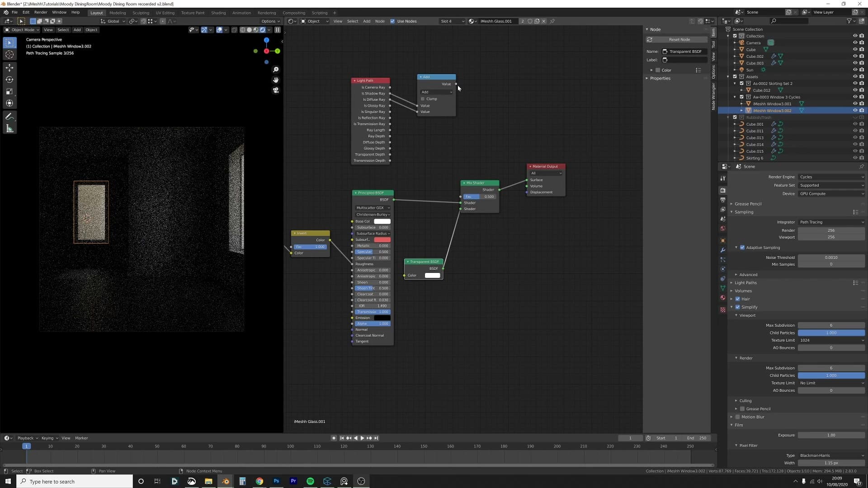Screen dimensions: 868x488
Task: Open Spotify from the taskbar
Action: (x=310, y=482)
